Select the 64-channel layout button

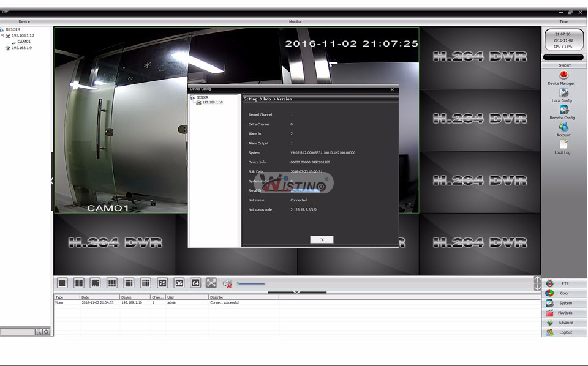click(195, 283)
